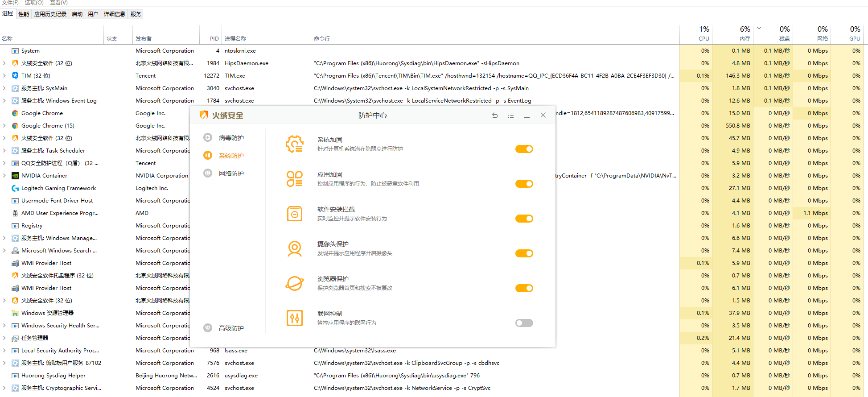Select 网络防护 in the sidebar

click(x=231, y=174)
